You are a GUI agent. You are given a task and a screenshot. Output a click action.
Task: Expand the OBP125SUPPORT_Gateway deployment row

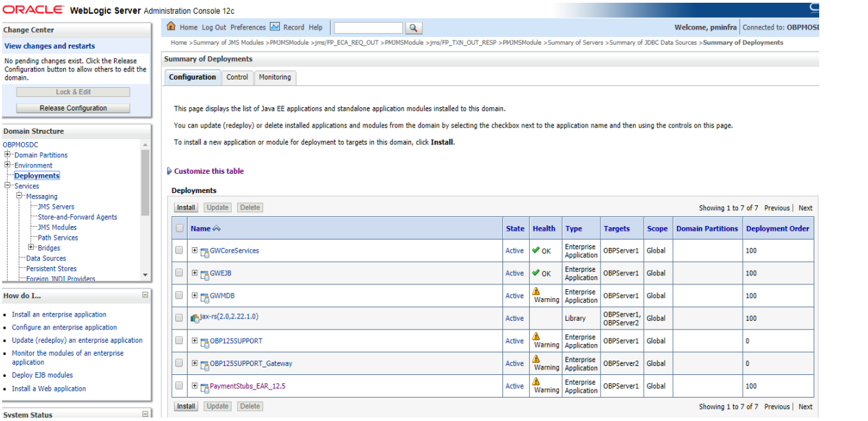194,363
